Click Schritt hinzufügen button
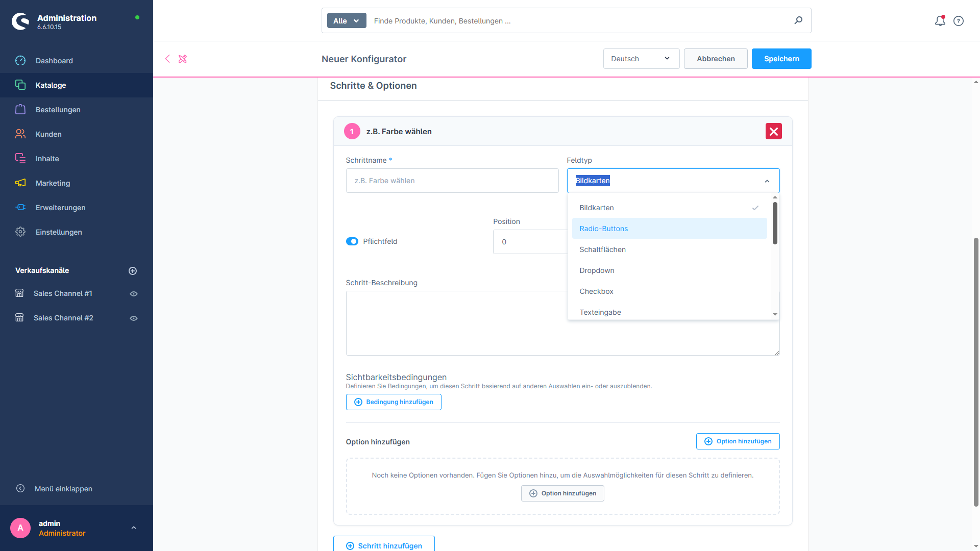Image resolution: width=980 pixels, height=551 pixels. pos(384,544)
